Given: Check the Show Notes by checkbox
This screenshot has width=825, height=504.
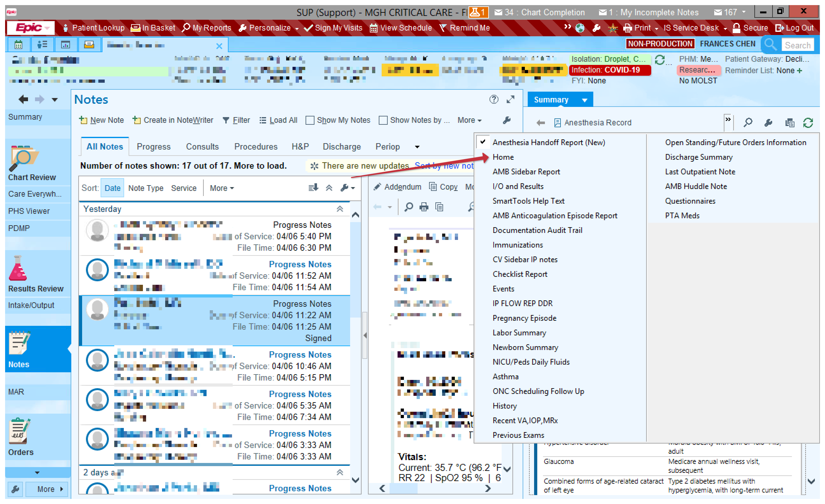Looking at the screenshot, I should coord(383,120).
